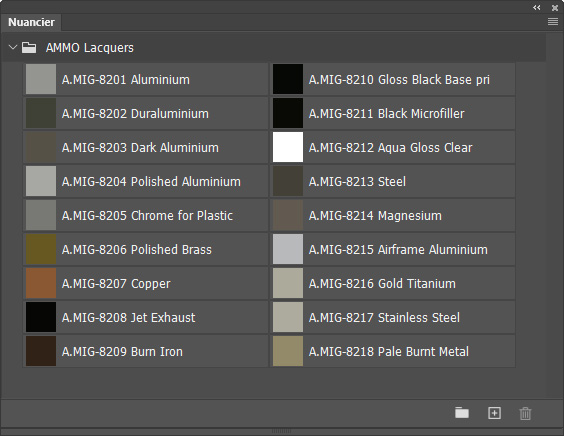Create a new swatch group folder
Screen dimensions: 564x436
click(462, 413)
